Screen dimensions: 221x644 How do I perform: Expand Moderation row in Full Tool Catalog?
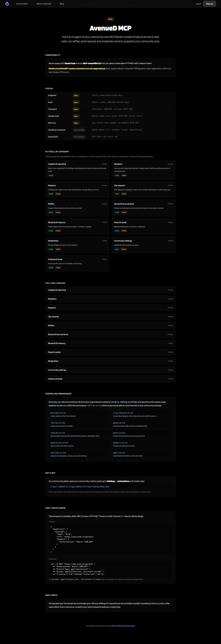click(110, 361)
